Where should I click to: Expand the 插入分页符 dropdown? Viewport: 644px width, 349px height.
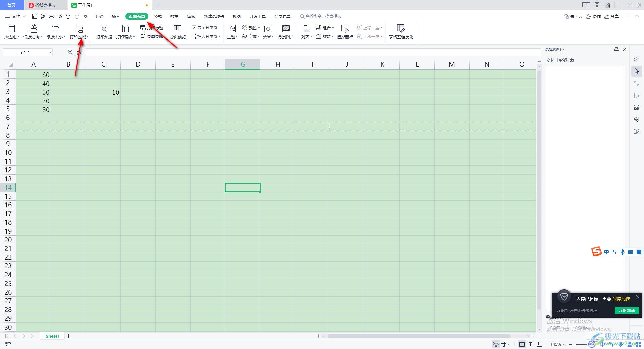pos(219,36)
